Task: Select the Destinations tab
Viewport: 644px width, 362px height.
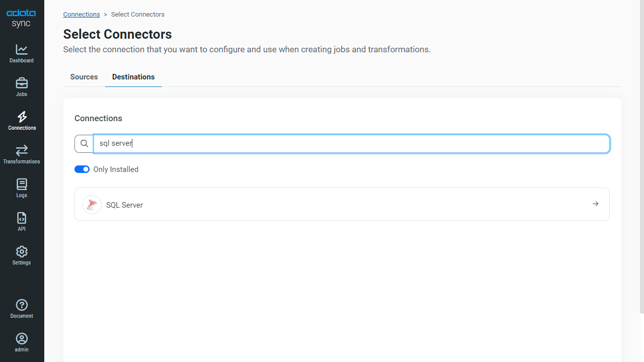Action: (133, 77)
